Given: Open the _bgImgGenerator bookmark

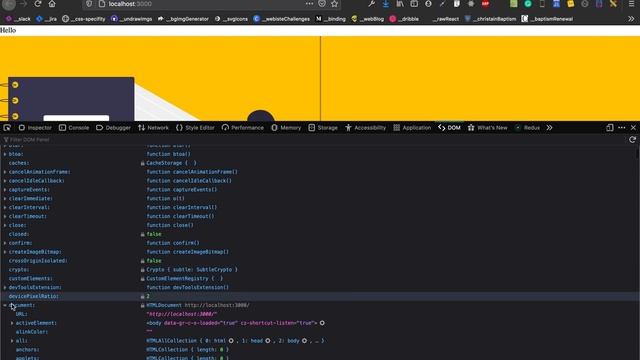Looking at the screenshot, I should (x=183, y=19).
